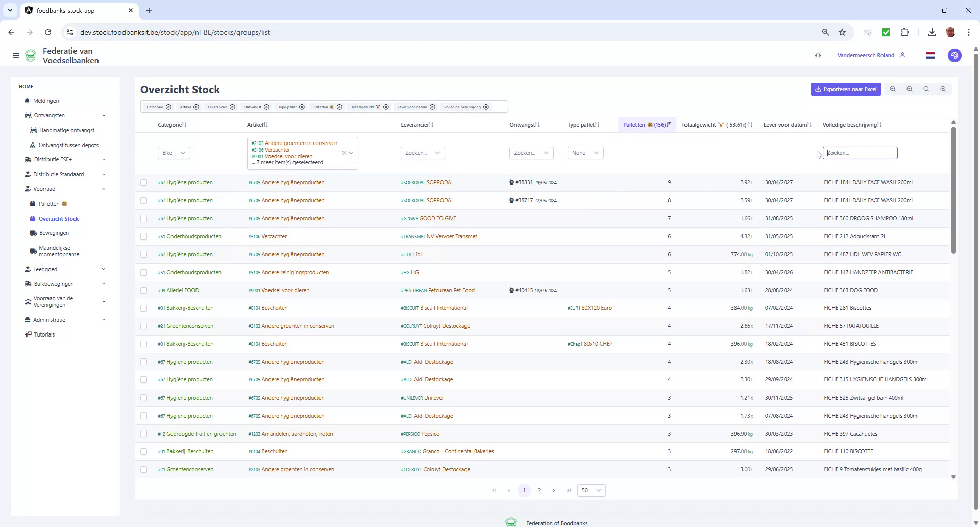Toggle dark mode with the lightbulb icon
The image size is (980, 527).
(818, 55)
